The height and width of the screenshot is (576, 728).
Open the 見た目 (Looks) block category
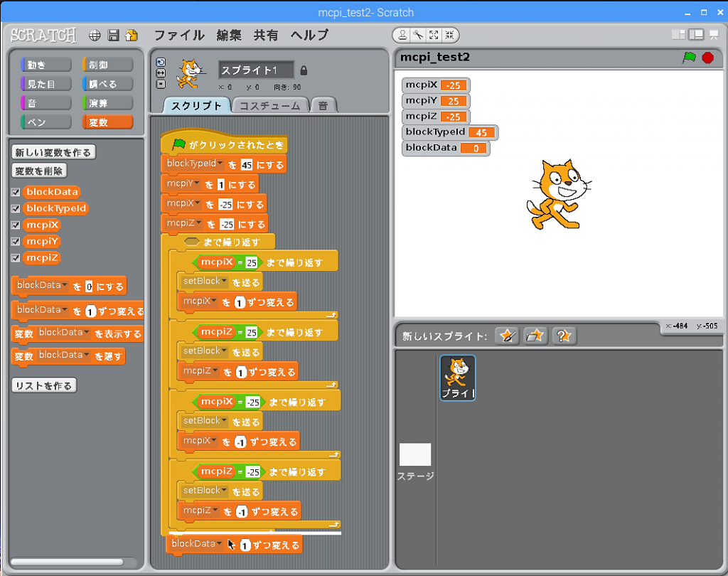(46, 84)
